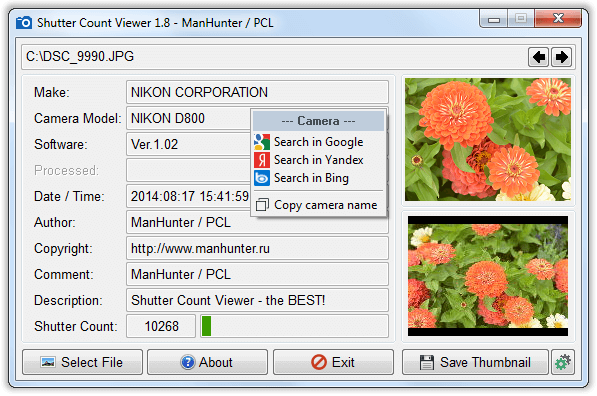Click the Software field Ver.1.02
Screen dimensions: 597x396
(x=188, y=144)
